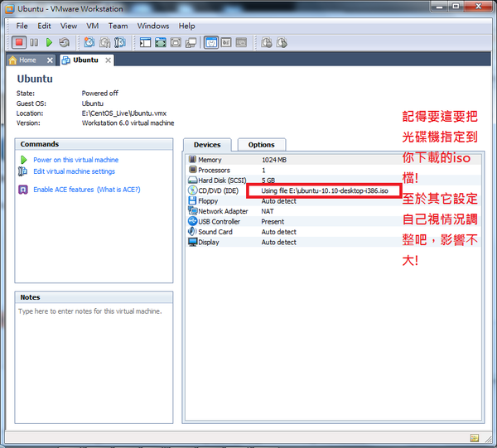Click the USB Controller device icon
This screenshot has width=497, height=448.
click(x=192, y=221)
